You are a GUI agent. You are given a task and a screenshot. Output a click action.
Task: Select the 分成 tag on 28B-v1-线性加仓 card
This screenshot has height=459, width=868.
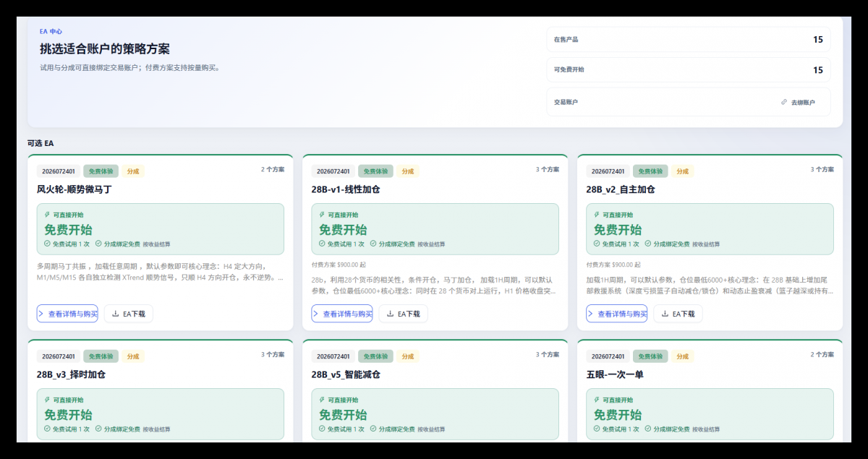pos(408,171)
